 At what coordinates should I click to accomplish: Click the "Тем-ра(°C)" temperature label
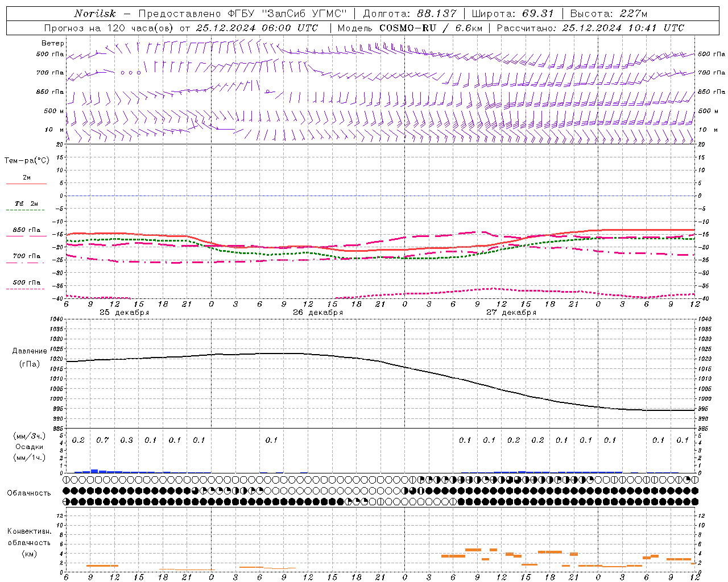(x=27, y=160)
